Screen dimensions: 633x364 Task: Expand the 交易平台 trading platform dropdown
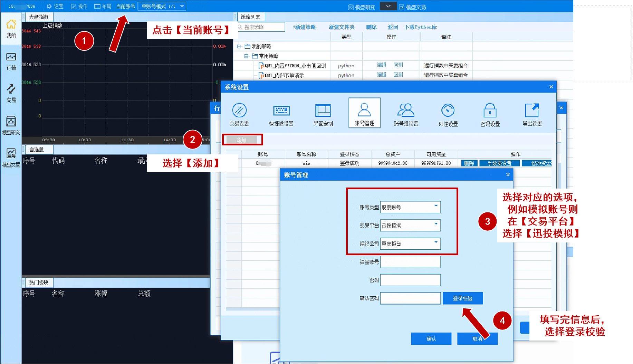pyautogui.click(x=436, y=225)
